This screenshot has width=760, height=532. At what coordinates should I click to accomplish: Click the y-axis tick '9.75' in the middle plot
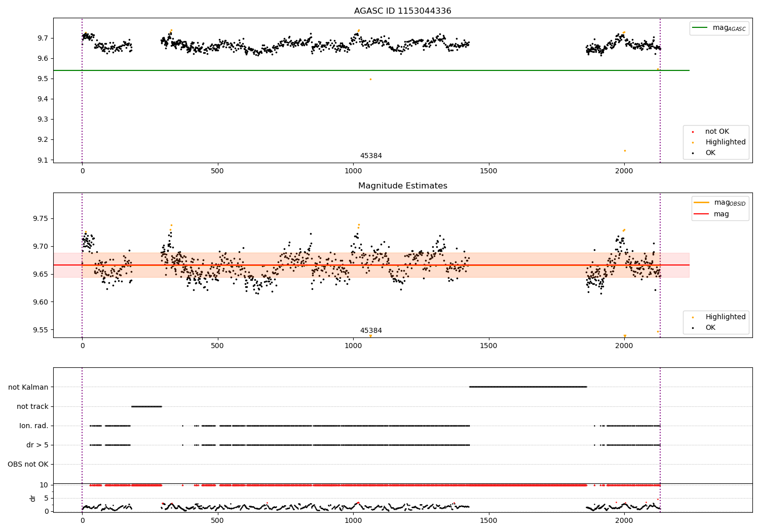[x=41, y=219]
